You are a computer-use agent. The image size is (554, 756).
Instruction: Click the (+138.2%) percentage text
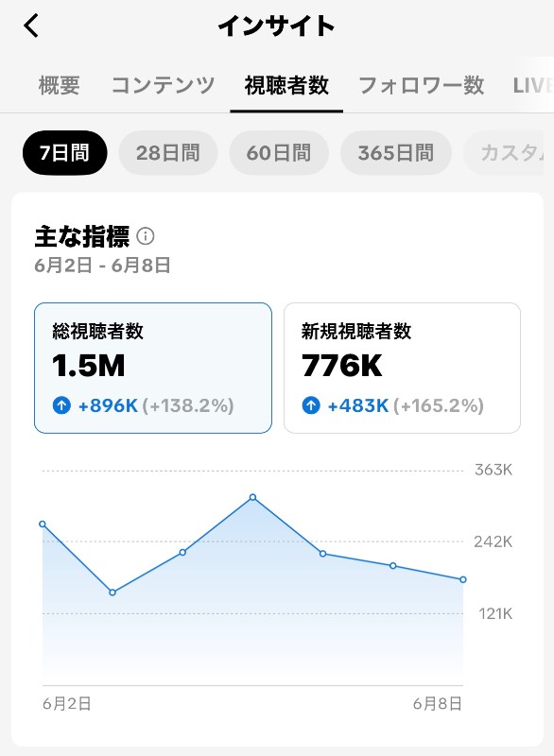click(x=188, y=405)
